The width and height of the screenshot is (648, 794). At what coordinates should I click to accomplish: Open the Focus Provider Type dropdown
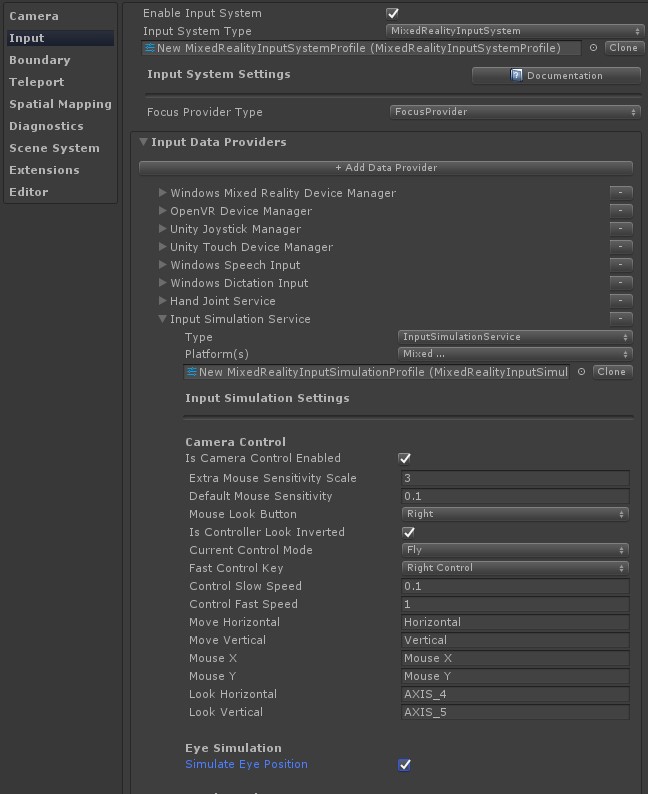[x=514, y=112]
